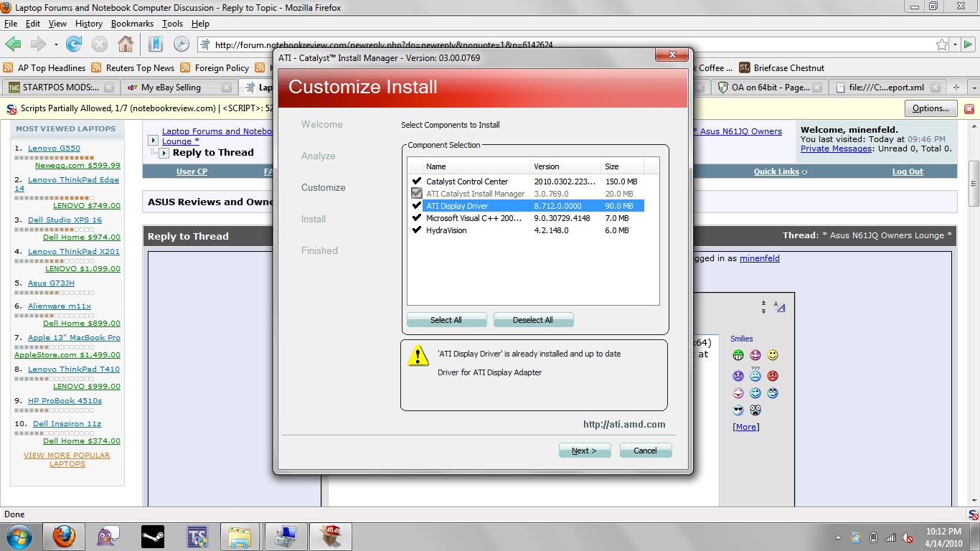
Task: Show hidden tray icons arrow
Action: [x=838, y=537]
